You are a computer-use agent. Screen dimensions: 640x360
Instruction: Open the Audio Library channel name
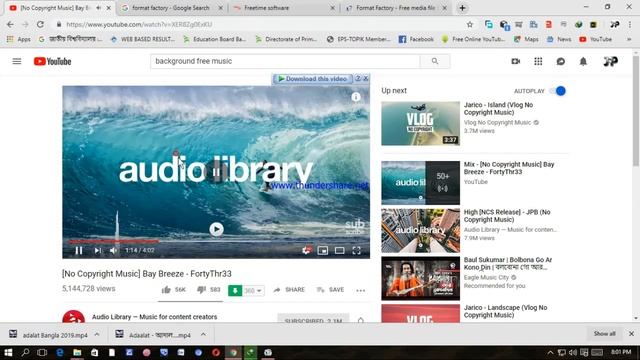[x=154, y=317]
